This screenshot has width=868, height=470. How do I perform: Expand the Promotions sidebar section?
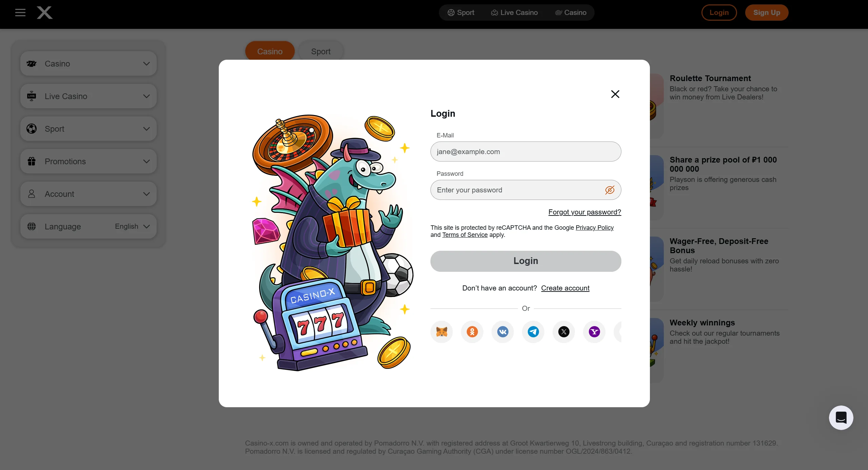click(89, 162)
